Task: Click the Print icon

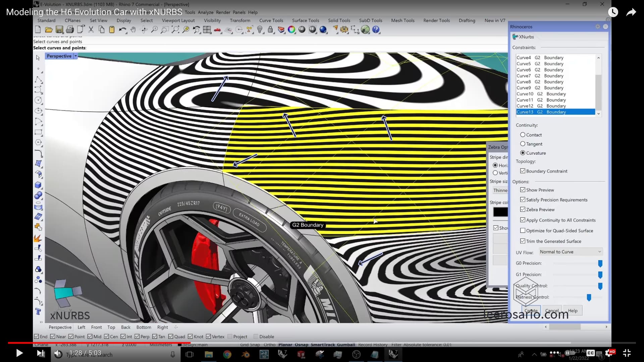Action: (70, 30)
